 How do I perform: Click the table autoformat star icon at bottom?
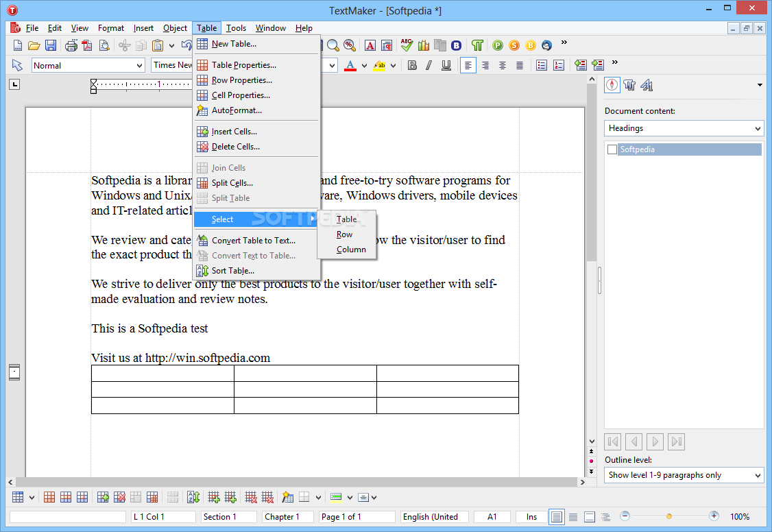click(287, 498)
